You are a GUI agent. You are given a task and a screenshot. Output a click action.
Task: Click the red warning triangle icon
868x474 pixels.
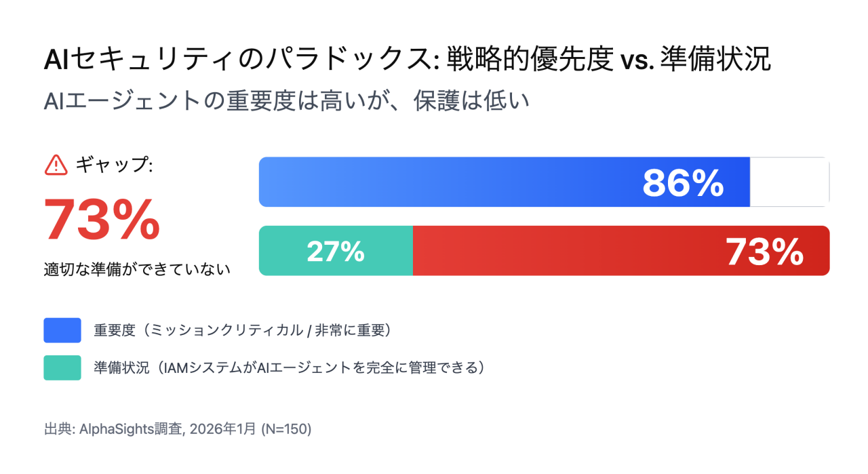pyautogui.click(x=56, y=165)
